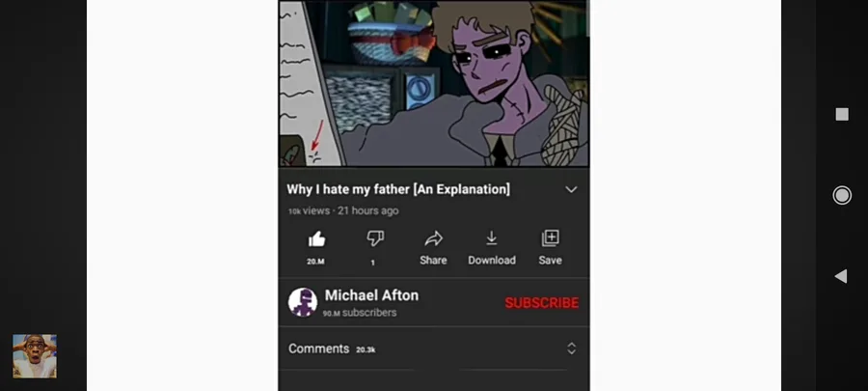Expand the video description chevron
Image resolution: width=868 pixels, height=391 pixels.
coord(571,189)
